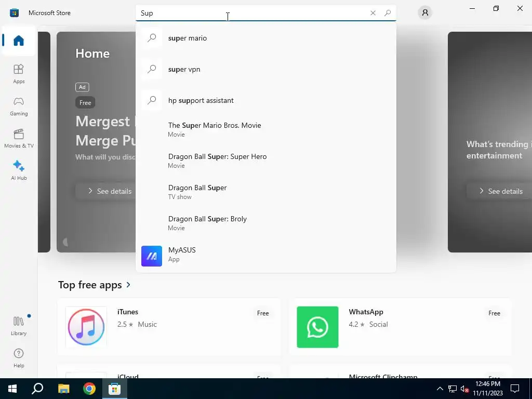Click the muted volume tray icon
The image size is (532, 399).
tap(464, 389)
